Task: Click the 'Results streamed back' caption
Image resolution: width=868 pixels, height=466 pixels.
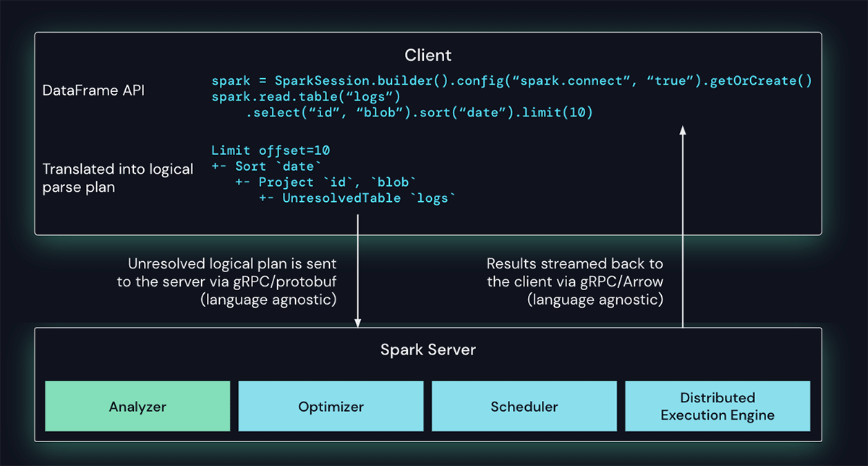Action: [x=574, y=264]
